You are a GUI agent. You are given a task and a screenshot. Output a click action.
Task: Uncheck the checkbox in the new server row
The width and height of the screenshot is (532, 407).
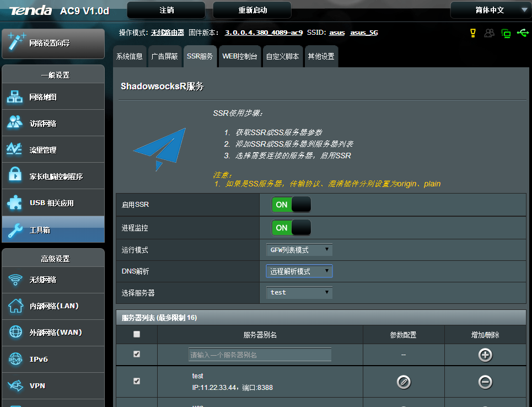(x=137, y=354)
